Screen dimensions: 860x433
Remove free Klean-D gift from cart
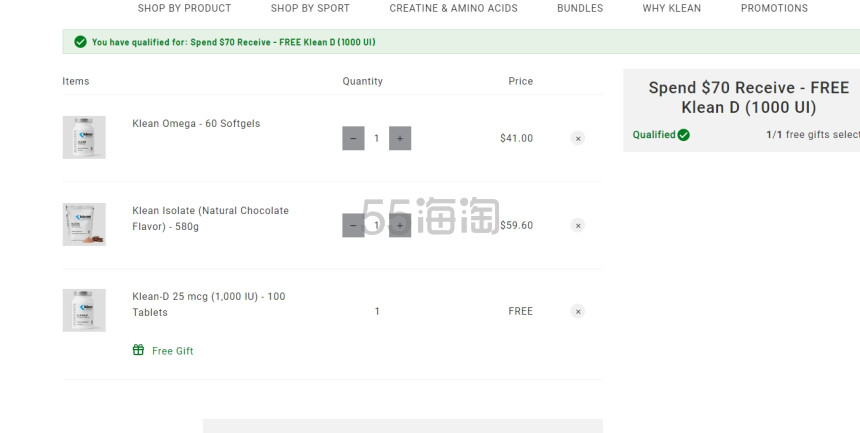click(x=577, y=311)
